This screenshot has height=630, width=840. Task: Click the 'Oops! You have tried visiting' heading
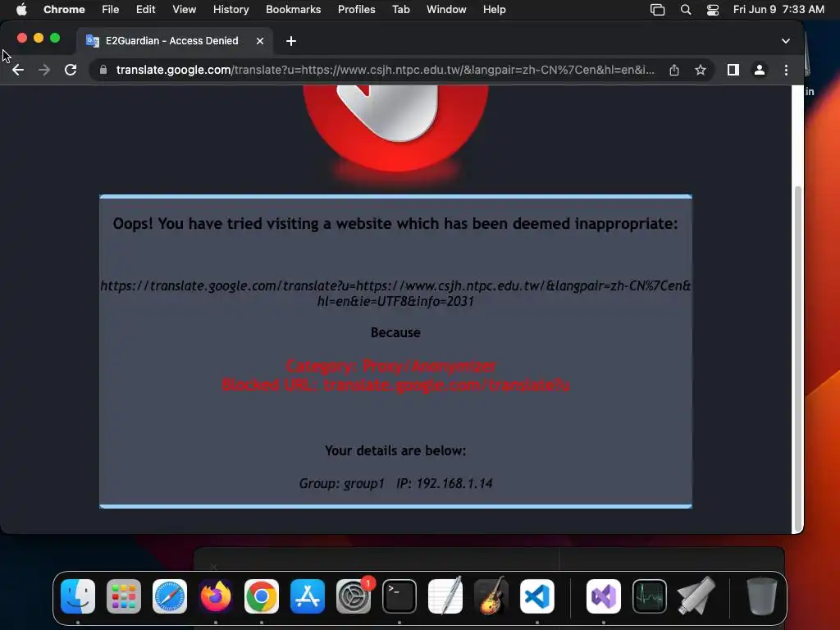pos(395,223)
